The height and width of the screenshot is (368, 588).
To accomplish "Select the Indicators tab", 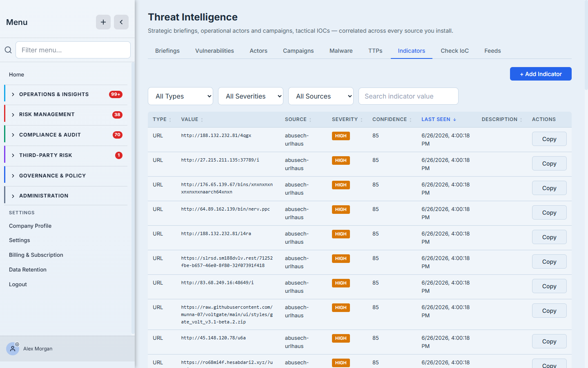I will pyautogui.click(x=412, y=51).
